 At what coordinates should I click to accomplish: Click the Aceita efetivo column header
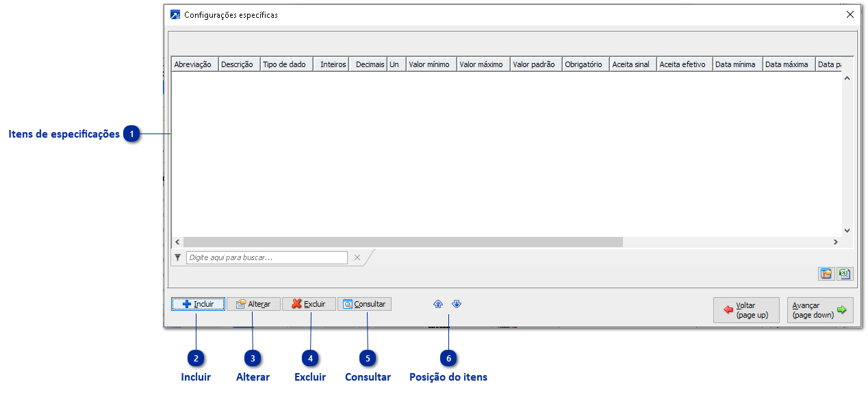[685, 64]
